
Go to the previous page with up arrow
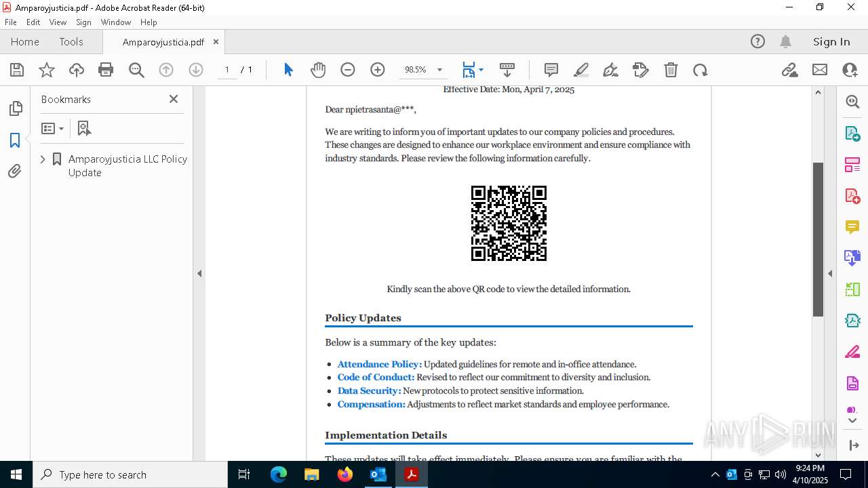[x=166, y=70]
